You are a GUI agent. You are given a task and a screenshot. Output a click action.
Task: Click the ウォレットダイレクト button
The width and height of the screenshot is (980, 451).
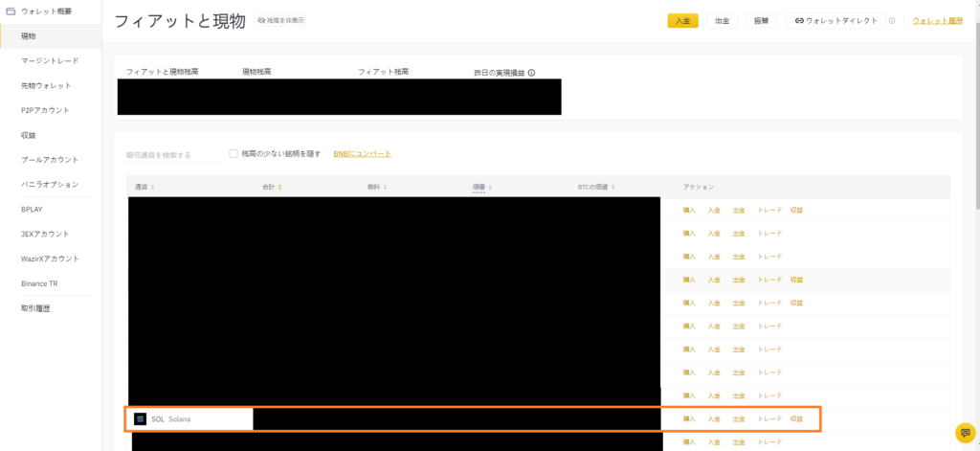(835, 20)
